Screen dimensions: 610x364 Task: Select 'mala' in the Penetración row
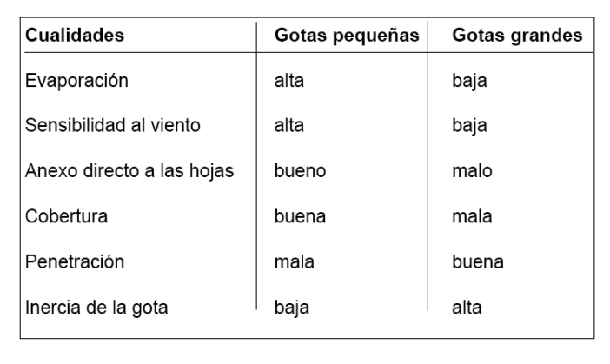pyautogui.click(x=294, y=262)
